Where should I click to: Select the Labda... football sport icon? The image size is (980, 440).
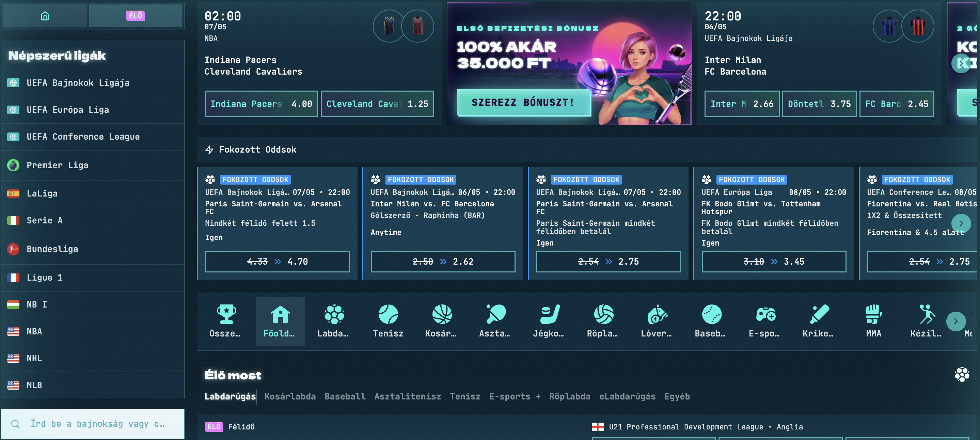tap(334, 321)
